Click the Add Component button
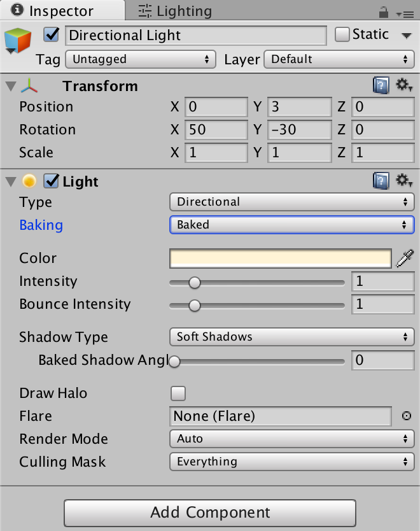Screen dimensions: 420x531 (x=210, y=513)
